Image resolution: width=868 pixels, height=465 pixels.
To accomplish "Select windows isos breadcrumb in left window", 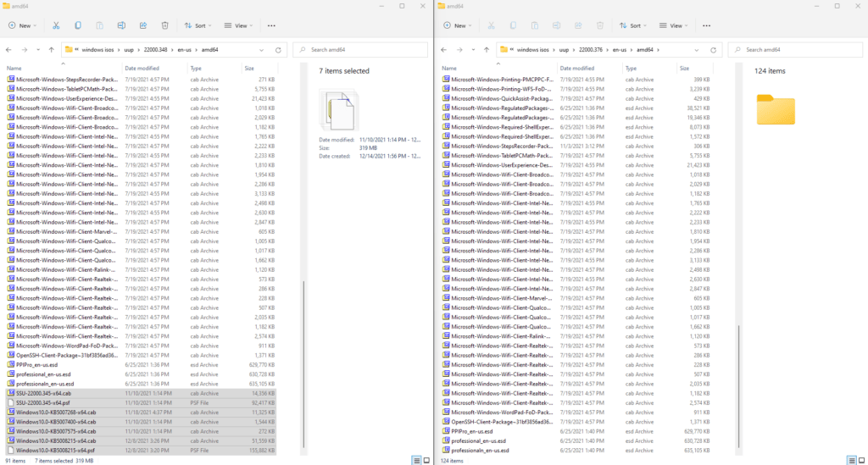I will 98,50.
